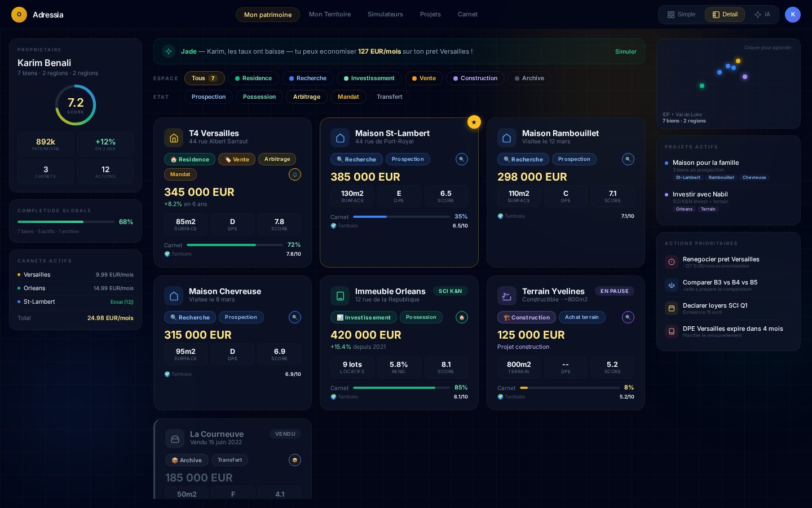Switch to IA view mode
812x508 pixels.
(x=762, y=15)
